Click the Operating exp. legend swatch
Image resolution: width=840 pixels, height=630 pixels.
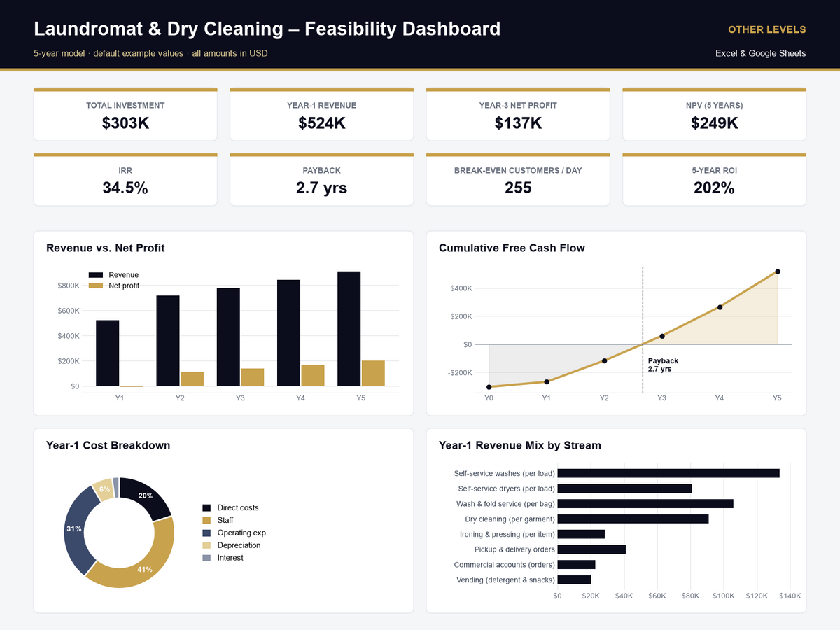(x=206, y=533)
